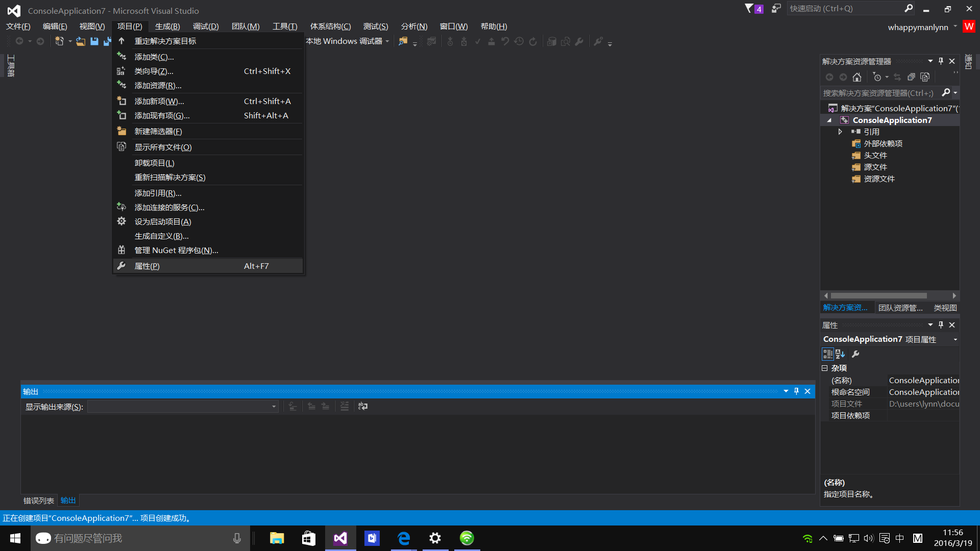
Task: Click the search magnifier in Solution Explorer
Action: [946, 92]
